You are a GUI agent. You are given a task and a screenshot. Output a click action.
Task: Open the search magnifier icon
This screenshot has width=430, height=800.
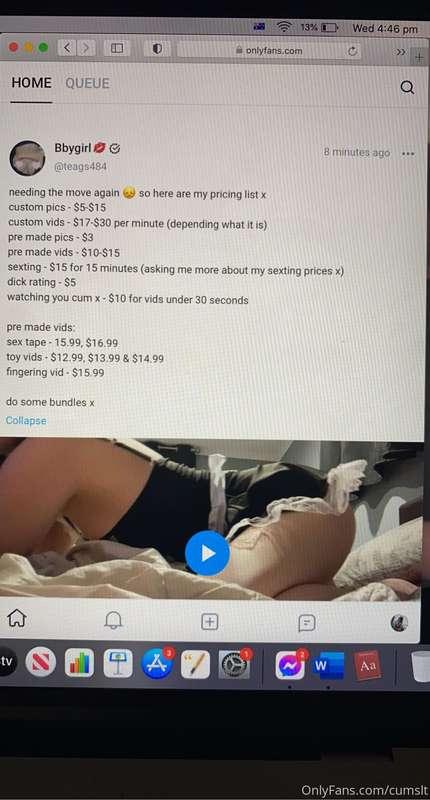coord(407,88)
